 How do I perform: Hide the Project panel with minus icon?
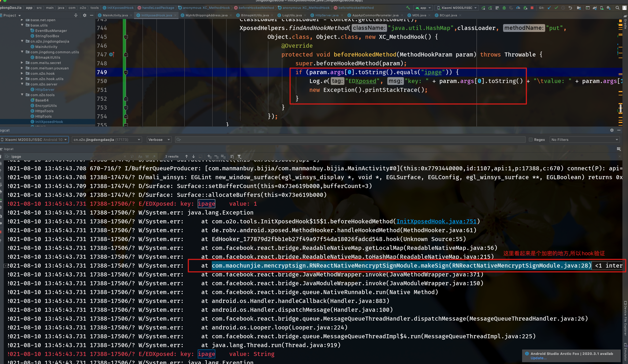92,15
